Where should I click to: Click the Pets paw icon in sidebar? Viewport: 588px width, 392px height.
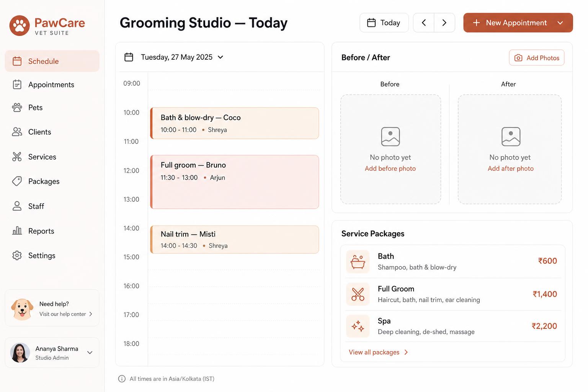17,108
